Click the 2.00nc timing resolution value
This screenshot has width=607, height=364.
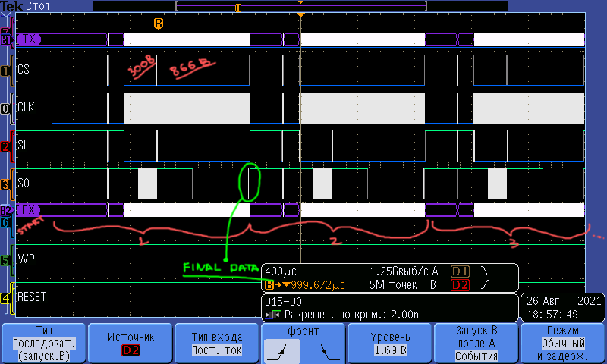[407, 315]
